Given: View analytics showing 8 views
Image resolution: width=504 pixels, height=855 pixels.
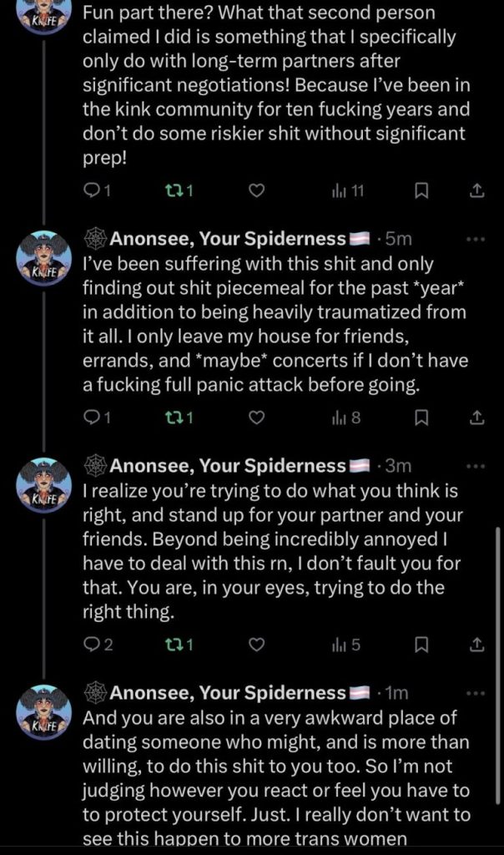Looking at the screenshot, I should click(347, 417).
